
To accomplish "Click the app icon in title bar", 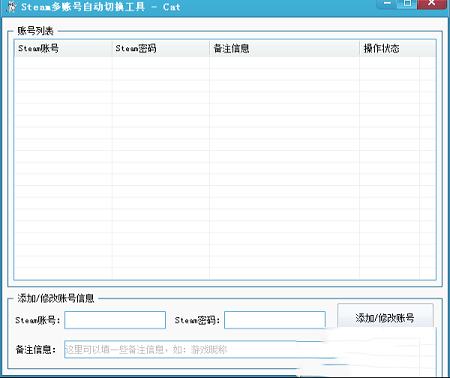I will coord(11,6).
